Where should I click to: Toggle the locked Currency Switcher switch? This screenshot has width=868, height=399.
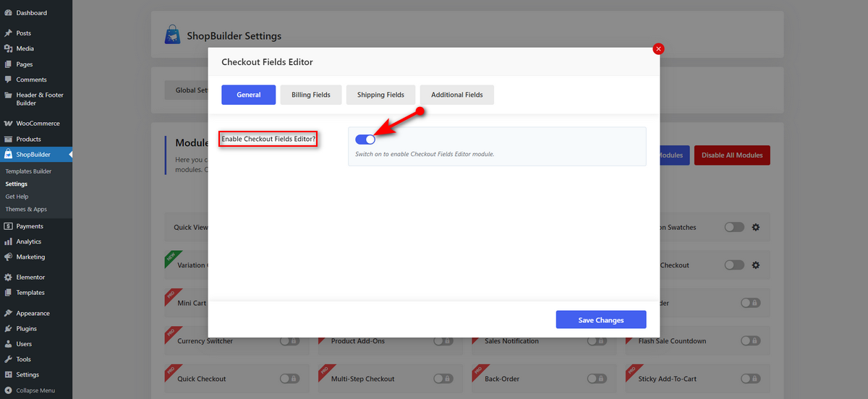pyautogui.click(x=290, y=340)
